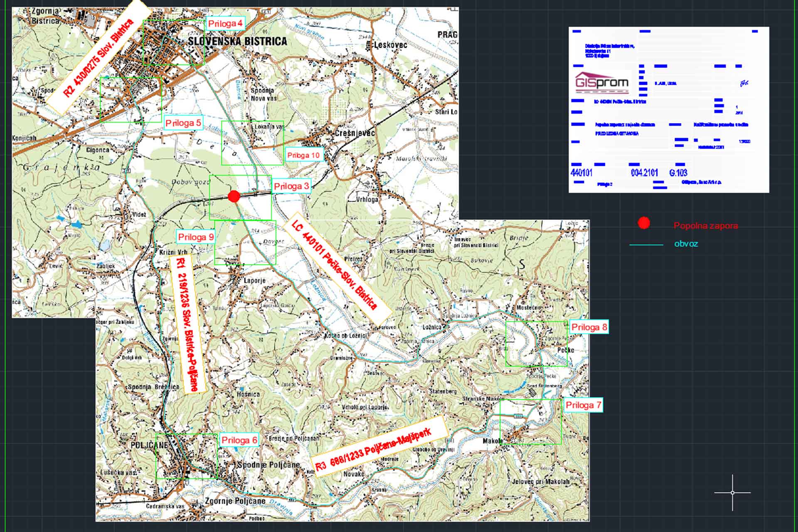
Task: Select the red closure dot on the map
Action: click(x=234, y=197)
